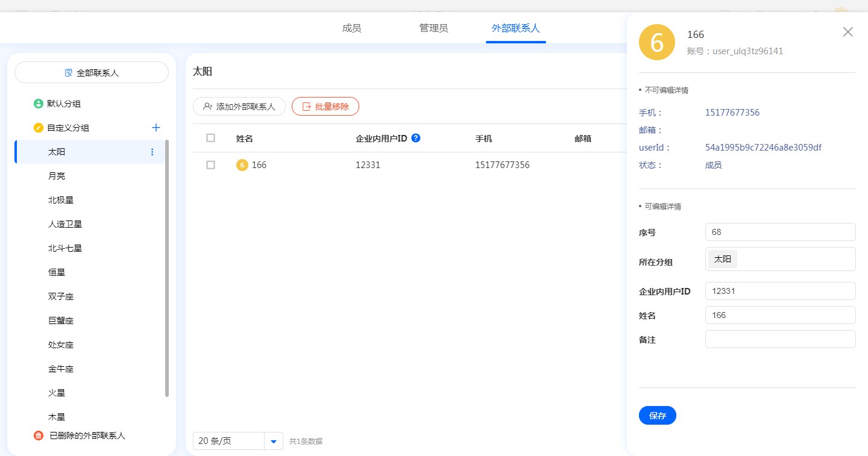The image size is (868, 456).
Task: Toggle the select-all checkbox in table header
Action: coord(210,138)
